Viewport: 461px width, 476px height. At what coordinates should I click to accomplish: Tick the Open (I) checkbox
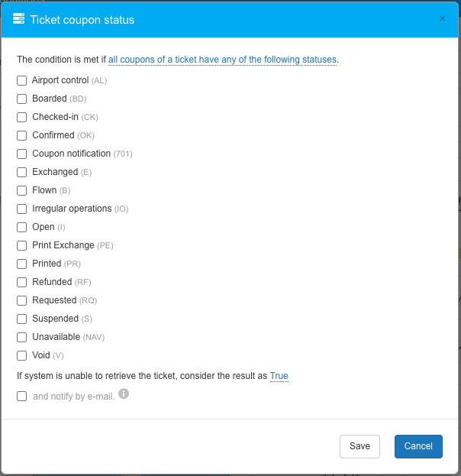[22, 227]
